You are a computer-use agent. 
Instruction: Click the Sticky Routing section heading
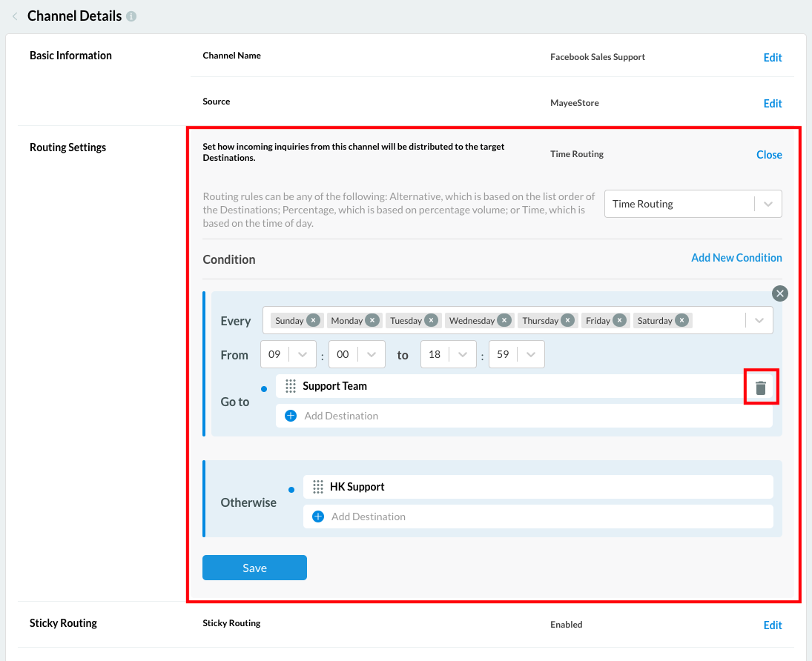click(63, 623)
